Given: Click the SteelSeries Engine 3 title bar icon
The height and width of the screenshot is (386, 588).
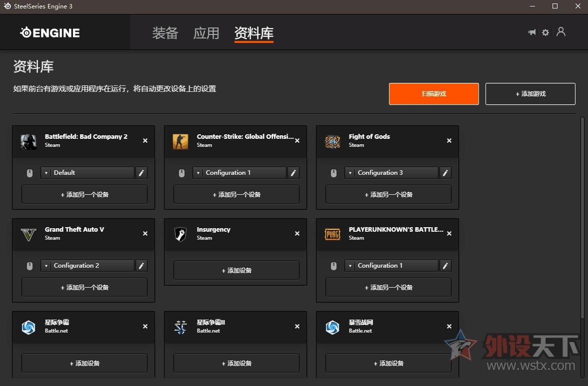Looking at the screenshot, I should [x=7, y=6].
